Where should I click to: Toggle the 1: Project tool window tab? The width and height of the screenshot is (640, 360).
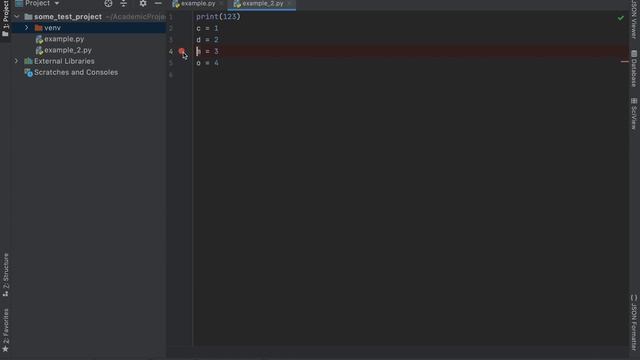pyautogui.click(x=5, y=19)
